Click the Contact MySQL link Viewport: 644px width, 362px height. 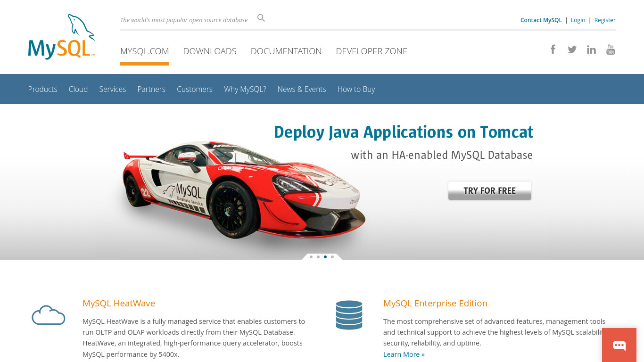click(541, 20)
